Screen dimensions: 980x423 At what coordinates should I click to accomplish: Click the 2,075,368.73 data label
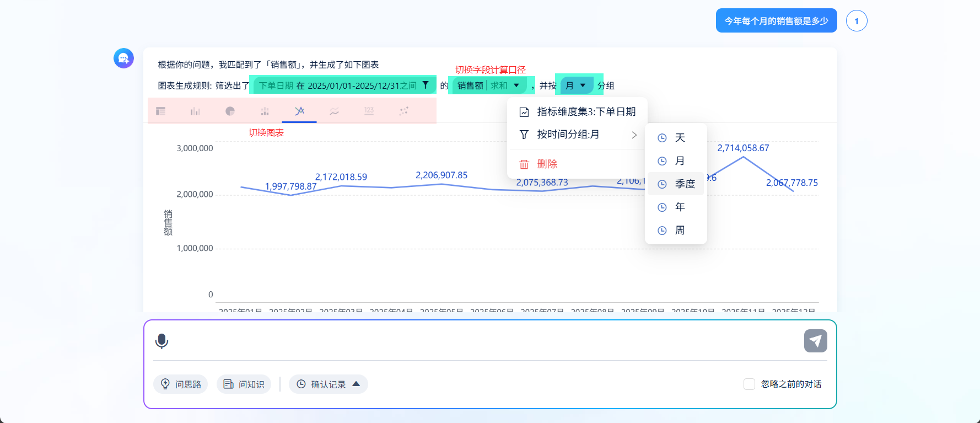point(542,183)
